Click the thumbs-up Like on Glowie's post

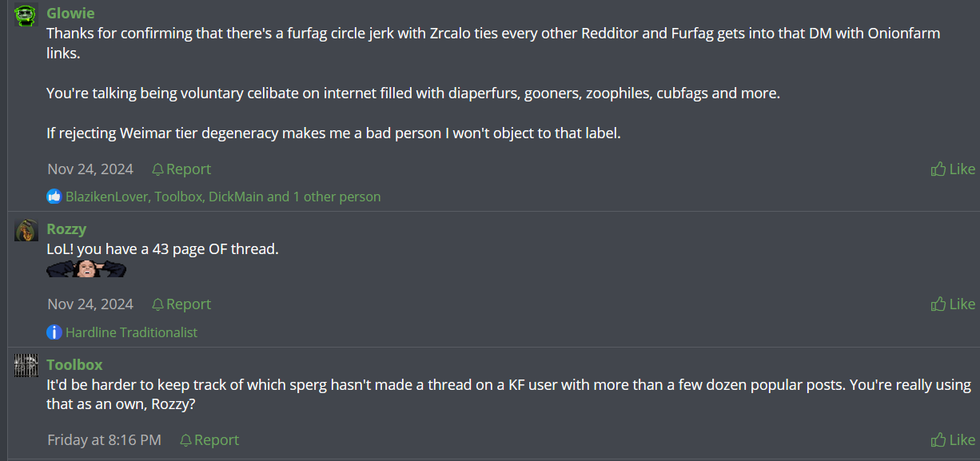click(x=953, y=169)
